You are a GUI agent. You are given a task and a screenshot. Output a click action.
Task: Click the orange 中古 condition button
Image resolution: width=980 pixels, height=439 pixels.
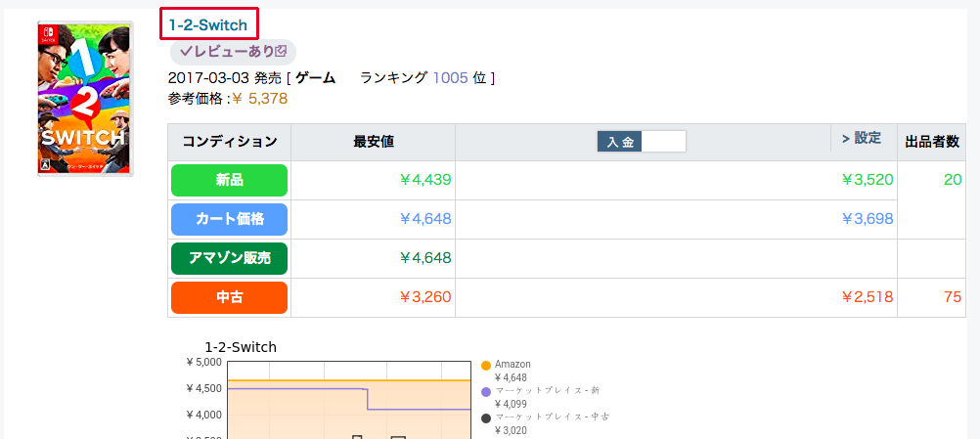(230, 297)
